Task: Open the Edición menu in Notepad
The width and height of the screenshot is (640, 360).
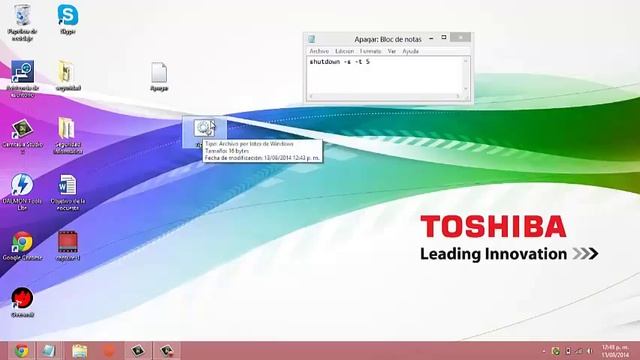Action: (x=344, y=51)
